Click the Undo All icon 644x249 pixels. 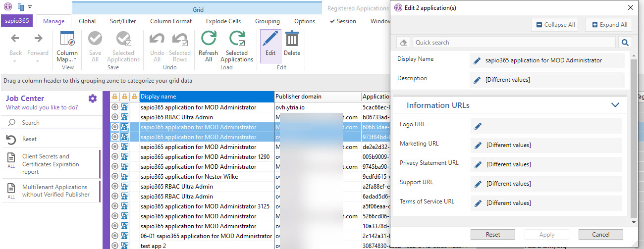[157, 39]
